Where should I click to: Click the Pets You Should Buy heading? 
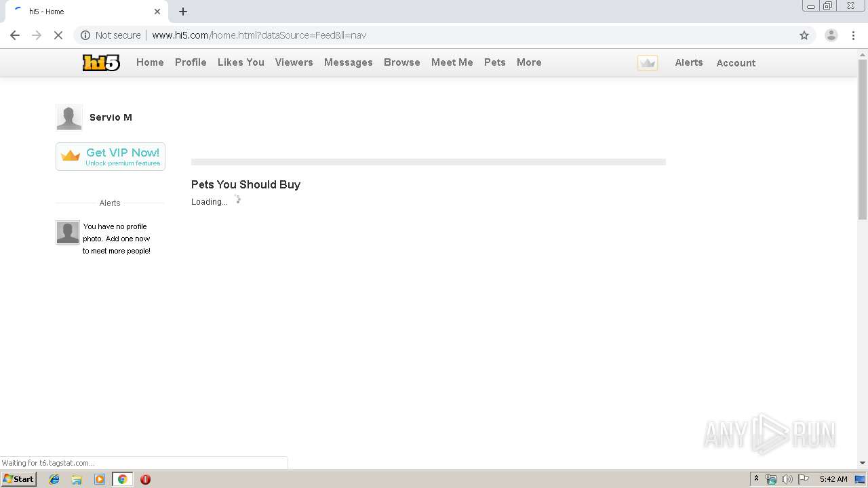coord(245,184)
